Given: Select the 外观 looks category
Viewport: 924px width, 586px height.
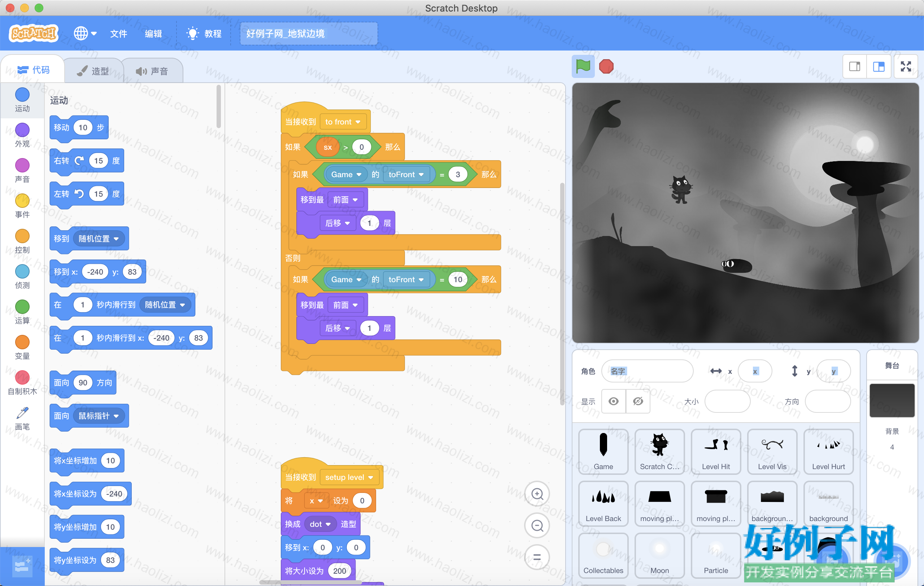Looking at the screenshot, I should pyautogui.click(x=22, y=135).
